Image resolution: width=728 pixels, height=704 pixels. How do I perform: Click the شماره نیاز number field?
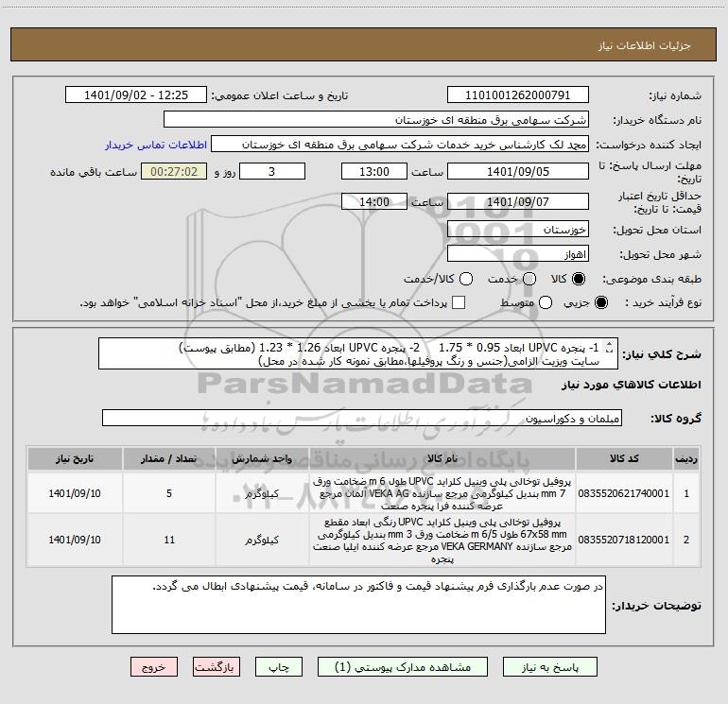pos(518,94)
